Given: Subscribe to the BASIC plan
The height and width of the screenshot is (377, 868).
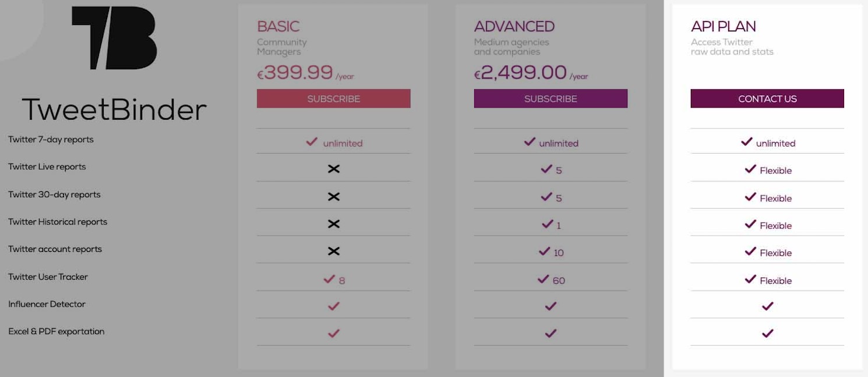Looking at the screenshot, I should pyautogui.click(x=333, y=98).
